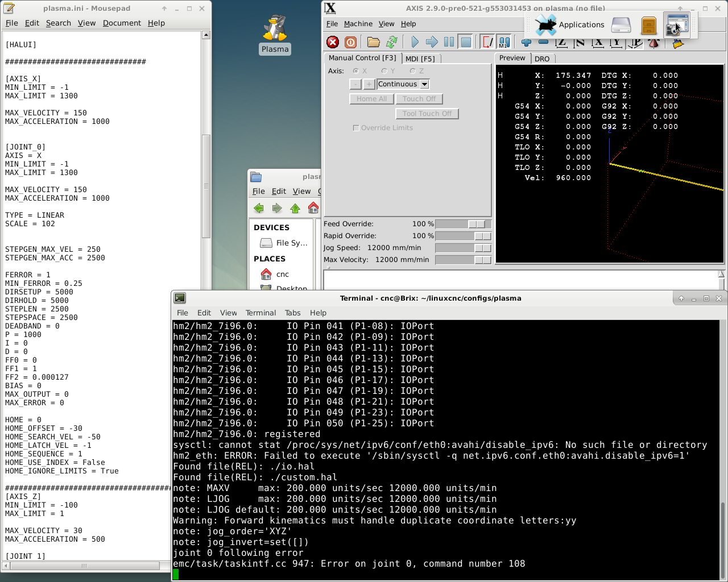The image size is (728, 582).
Task: Pause program execution in AXIS toolbar
Action: point(449,42)
